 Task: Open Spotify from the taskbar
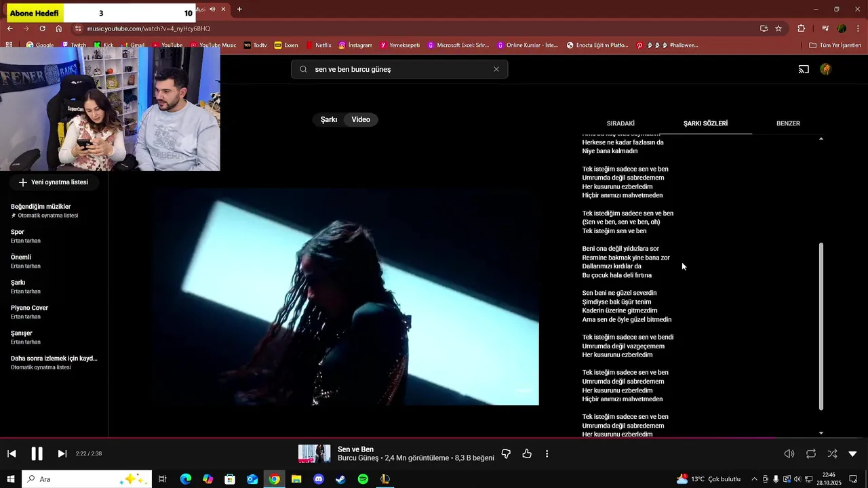tap(363, 479)
